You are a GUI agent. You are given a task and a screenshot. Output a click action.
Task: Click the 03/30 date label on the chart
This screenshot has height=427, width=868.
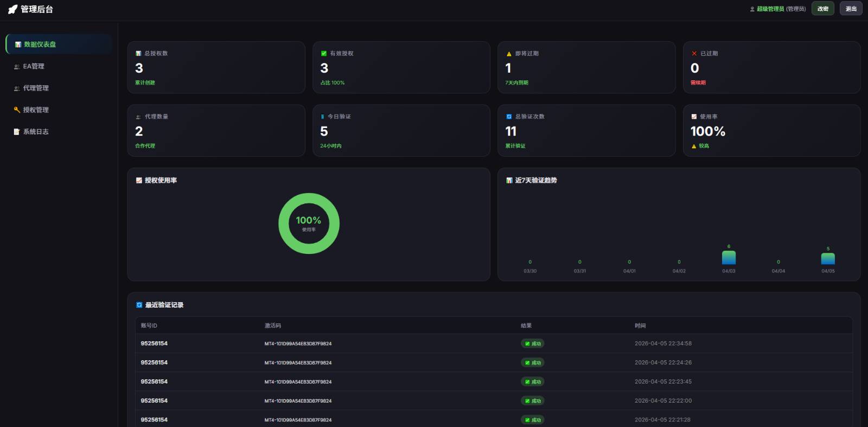click(x=530, y=271)
